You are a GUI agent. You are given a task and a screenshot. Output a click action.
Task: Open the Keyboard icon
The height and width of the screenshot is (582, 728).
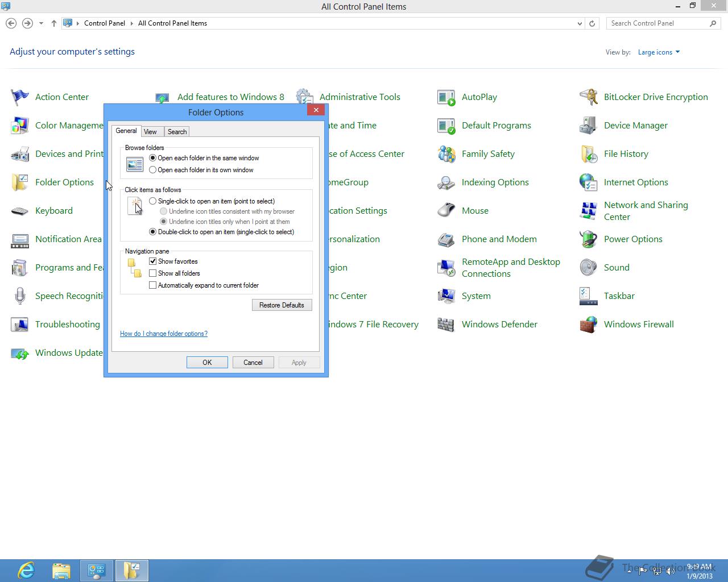20,211
